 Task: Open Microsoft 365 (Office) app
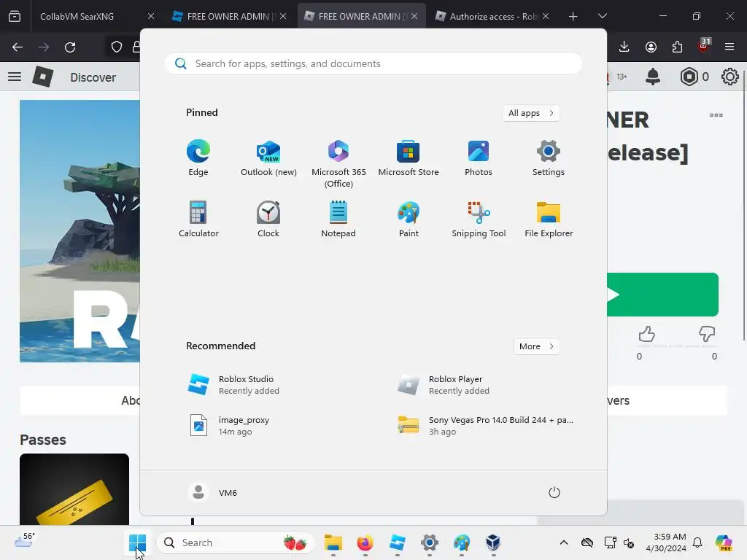coord(338,164)
